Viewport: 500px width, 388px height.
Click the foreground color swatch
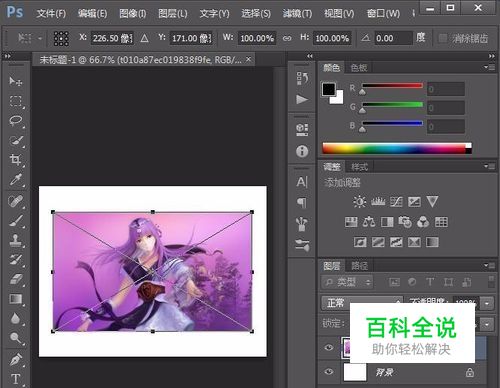[x=329, y=89]
